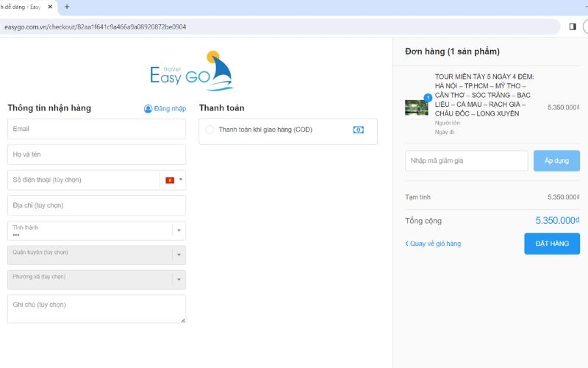The height and width of the screenshot is (368, 588).
Task: Click the user avatar icon beside Đăng nhập
Action: click(148, 109)
